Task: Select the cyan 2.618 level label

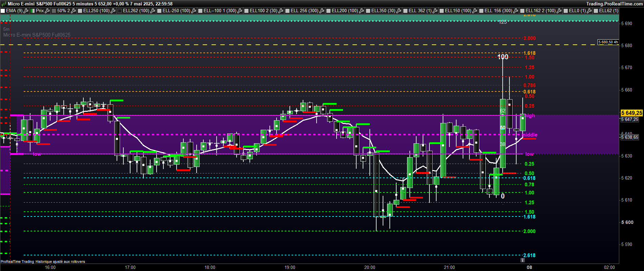Action: tap(529, 255)
